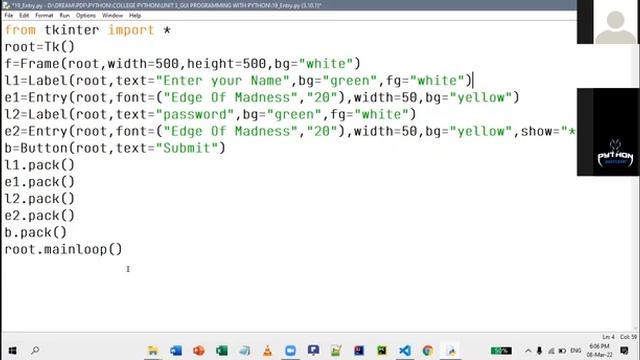Open File Explorer from taskbar
The width and height of the screenshot is (640, 360).
pos(153,351)
